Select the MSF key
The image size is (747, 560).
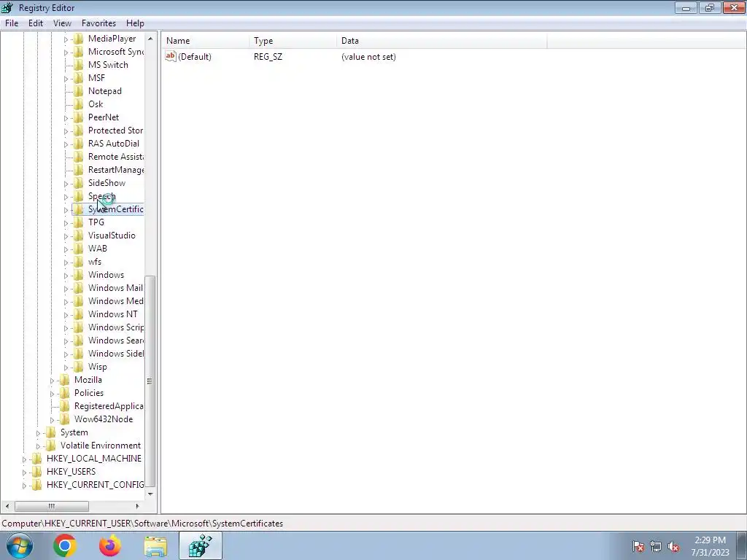coord(96,77)
